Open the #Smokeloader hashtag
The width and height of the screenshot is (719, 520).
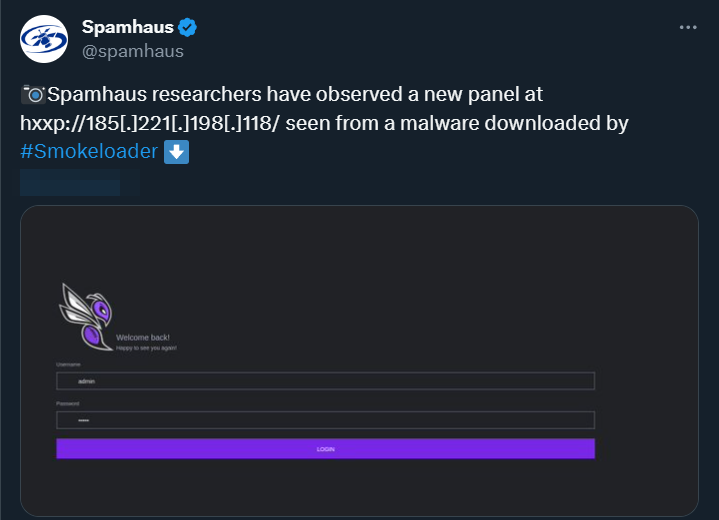[x=88, y=153]
